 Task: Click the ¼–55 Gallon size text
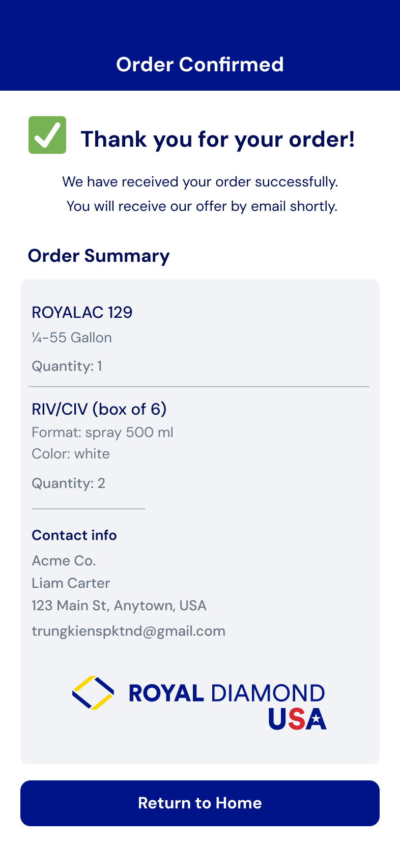[72, 338]
